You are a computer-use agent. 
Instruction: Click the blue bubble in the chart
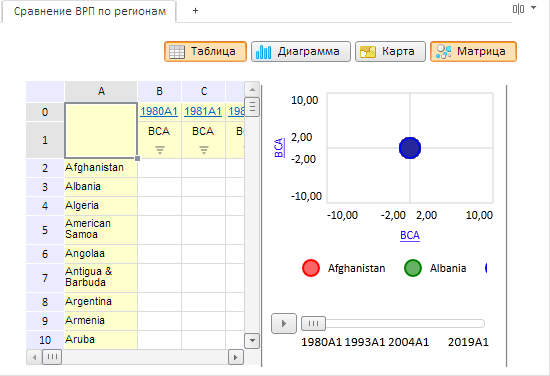pyautogui.click(x=410, y=148)
